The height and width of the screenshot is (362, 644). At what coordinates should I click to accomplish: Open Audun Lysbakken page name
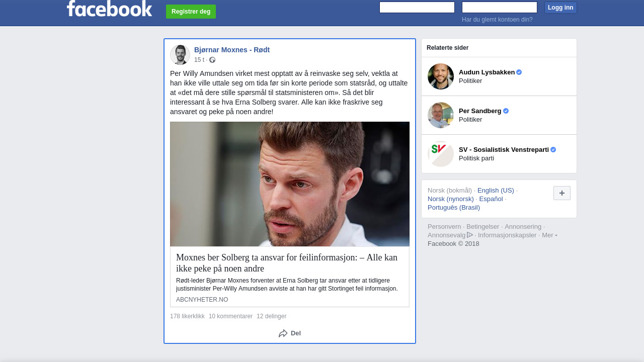(x=487, y=72)
